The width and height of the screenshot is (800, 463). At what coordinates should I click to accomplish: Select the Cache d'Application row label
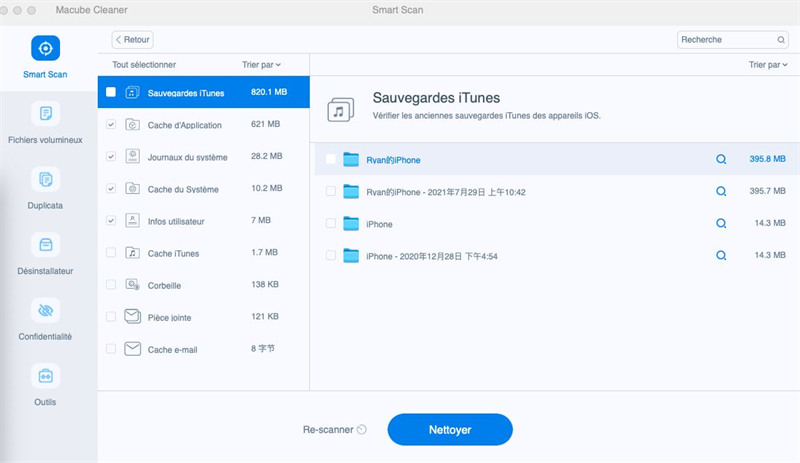click(185, 125)
